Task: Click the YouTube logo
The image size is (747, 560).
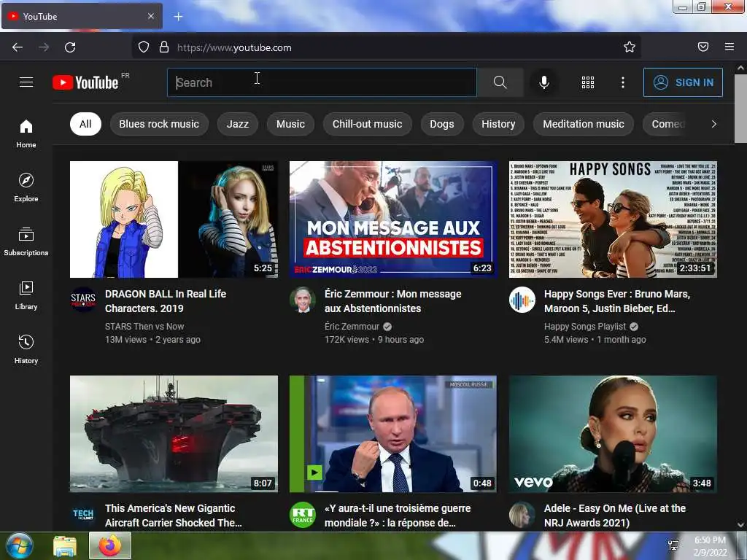Action: click(85, 82)
